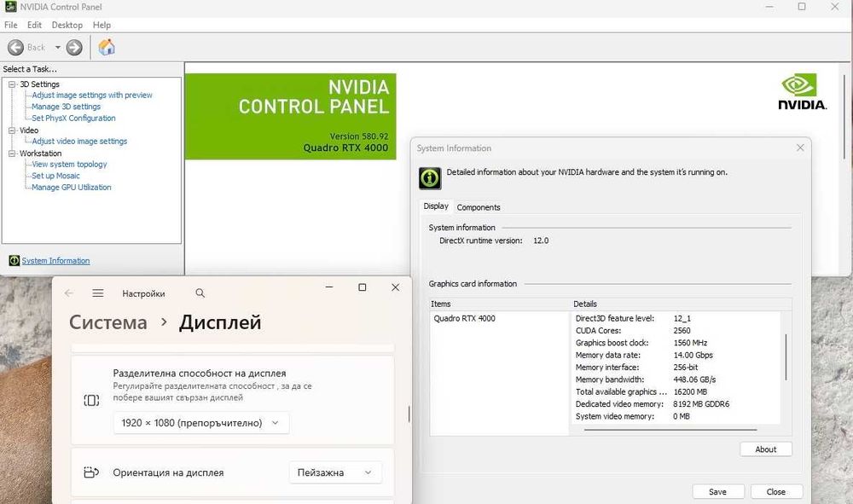Click the details list horizontal scrollbar
Viewport: 853px width, 504px height.
coord(670,430)
